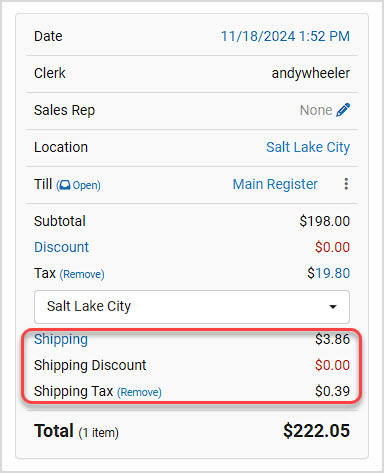
Task: Remove tax using the Tax (Remove) link
Action: pos(82,274)
